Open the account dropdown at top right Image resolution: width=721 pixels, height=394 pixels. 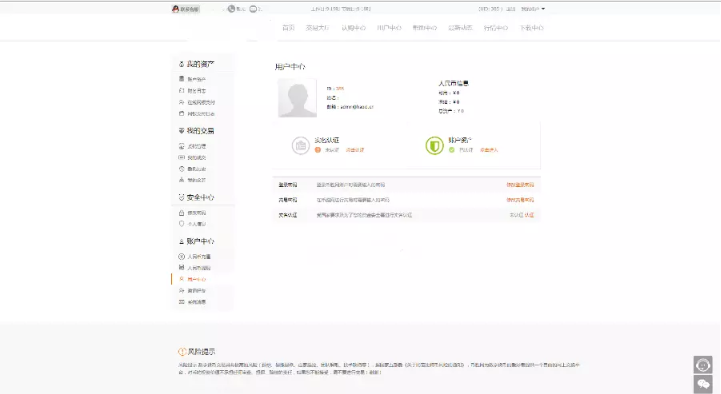tap(532, 9)
